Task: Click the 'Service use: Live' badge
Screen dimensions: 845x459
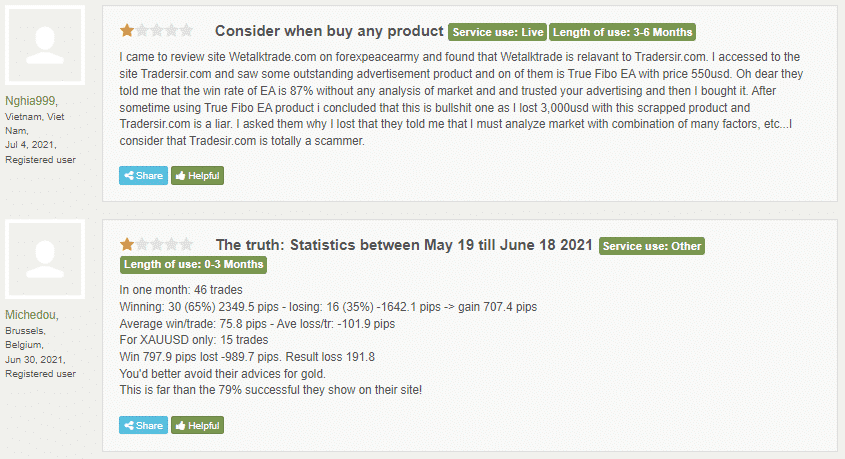Action: [497, 32]
